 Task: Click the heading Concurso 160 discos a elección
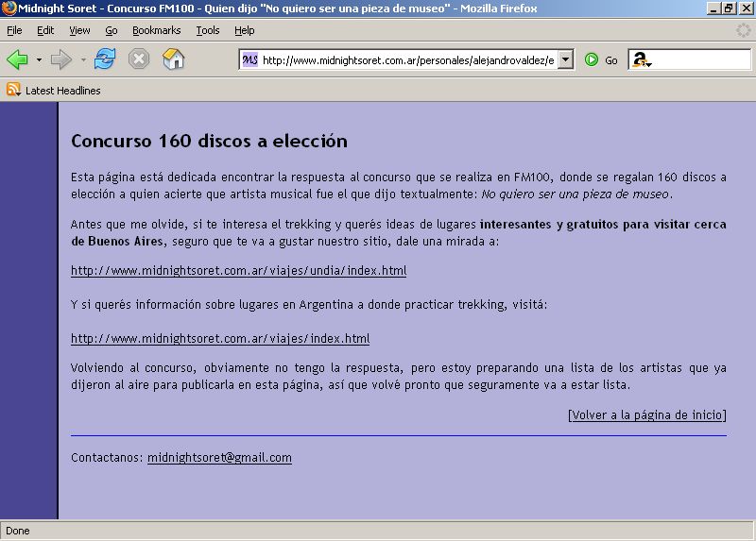click(x=209, y=141)
